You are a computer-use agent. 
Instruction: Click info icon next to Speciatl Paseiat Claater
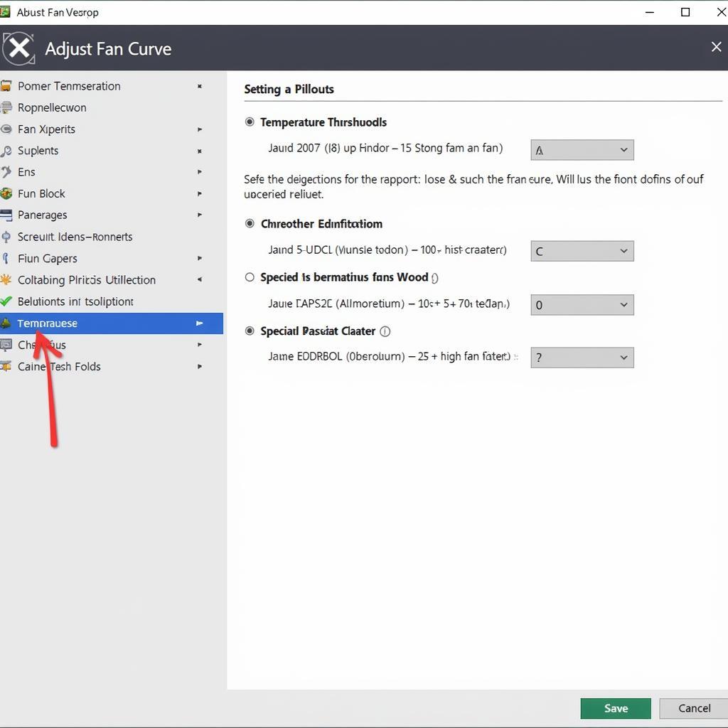click(385, 331)
